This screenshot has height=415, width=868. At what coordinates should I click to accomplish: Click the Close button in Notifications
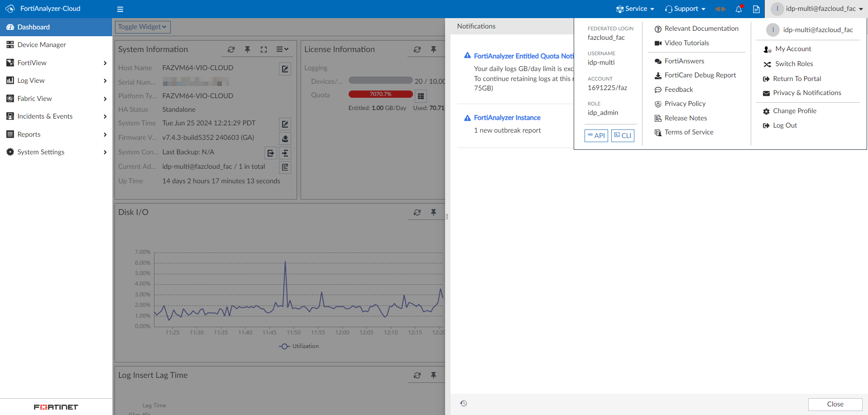[835, 404]
